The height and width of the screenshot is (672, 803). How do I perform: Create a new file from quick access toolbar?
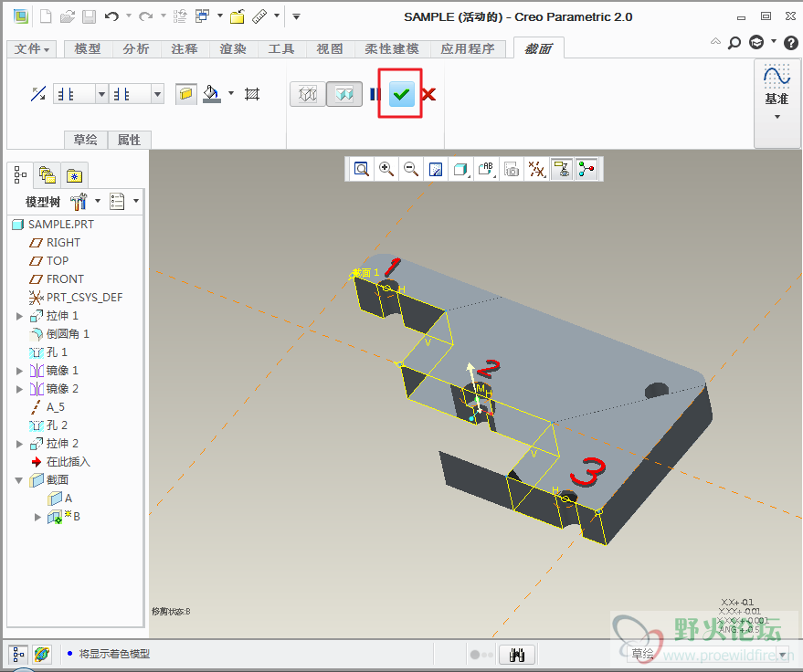pos(46,16)
